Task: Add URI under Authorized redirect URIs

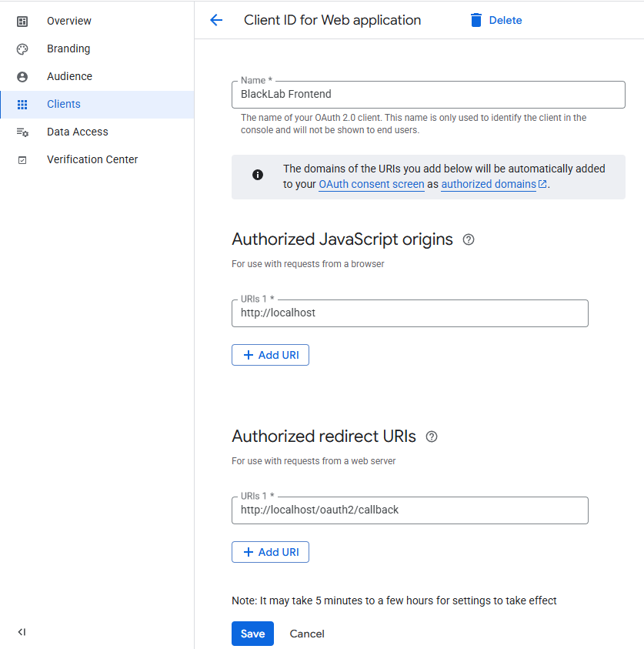Action: click(x=270, y=552)
